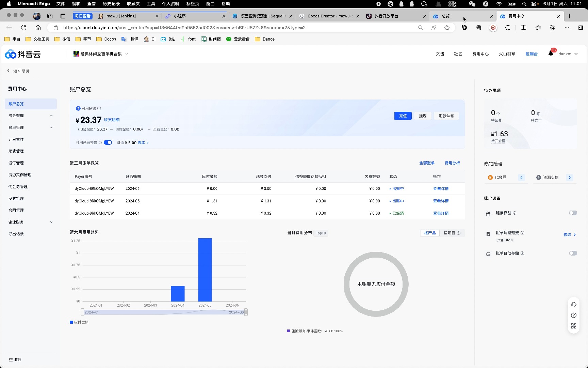Show info icon next to 按项目
Screen dimensions: 588x368
click(459, 233)
